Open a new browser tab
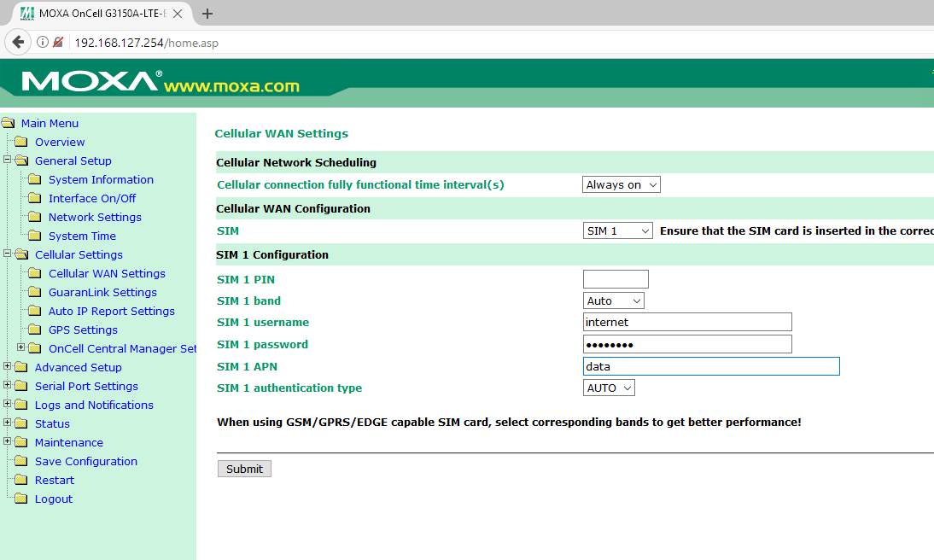Viewport: 934px width, 560px height. [x=207, y=14]
